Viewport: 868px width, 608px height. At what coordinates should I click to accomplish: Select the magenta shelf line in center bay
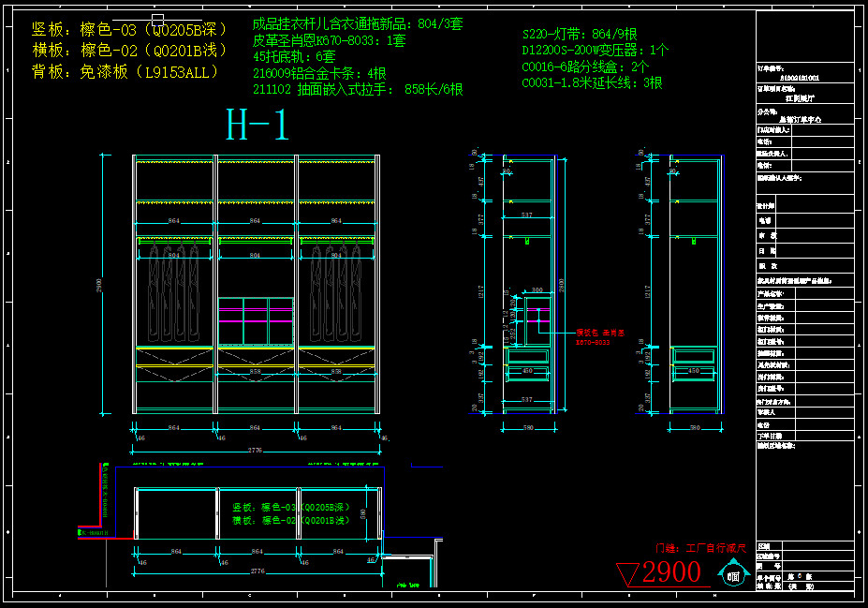[256, 320]
